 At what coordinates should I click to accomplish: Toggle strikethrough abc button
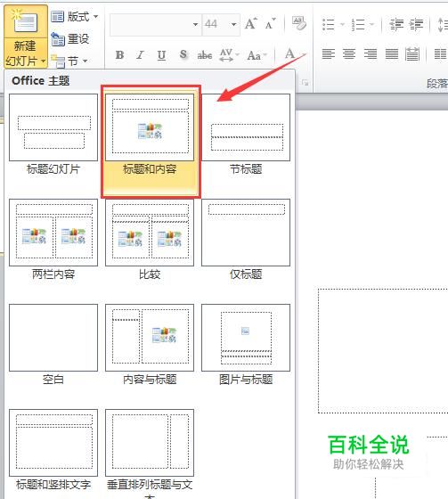point(205,55)
